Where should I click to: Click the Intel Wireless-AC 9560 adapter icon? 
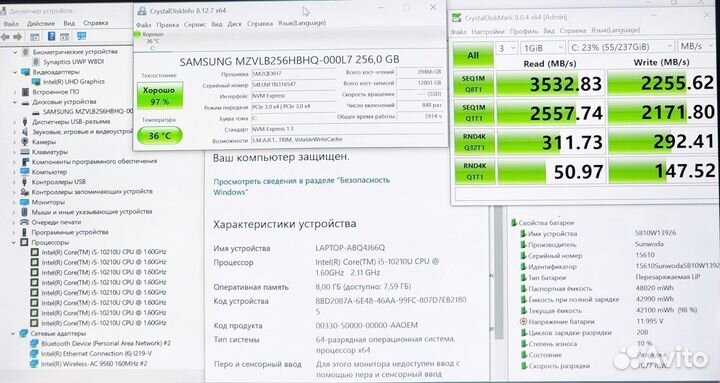(34, 364)
